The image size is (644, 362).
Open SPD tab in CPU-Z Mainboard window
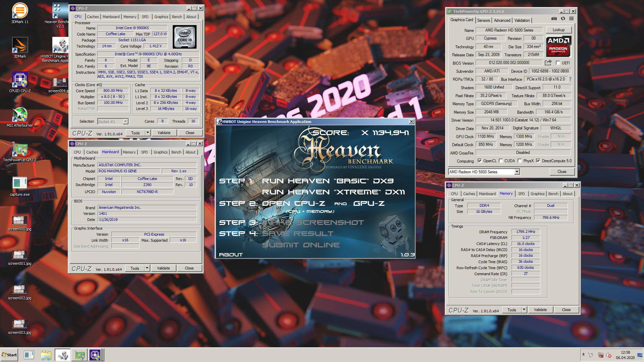pyautogui.click(x=144, y=152)
